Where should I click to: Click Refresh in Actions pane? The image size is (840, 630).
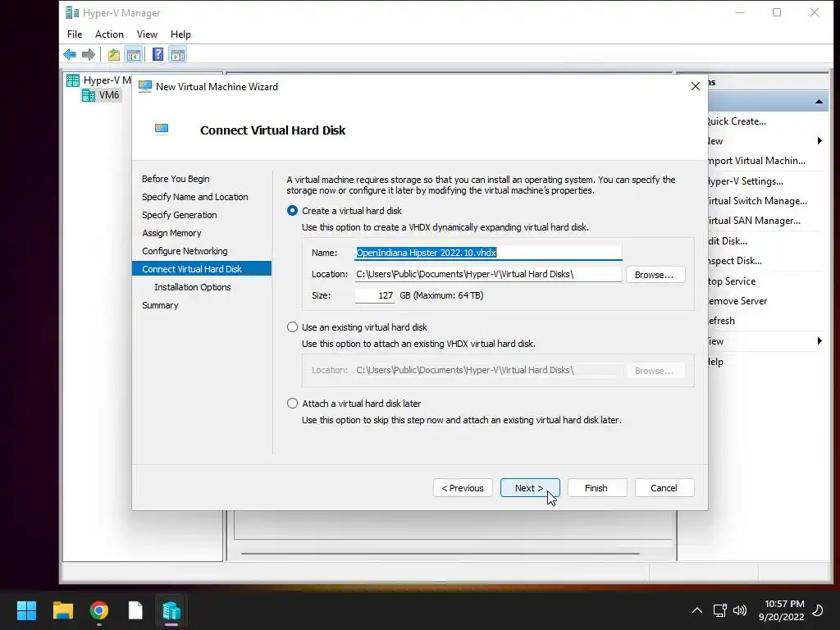[x=721, y=321]
